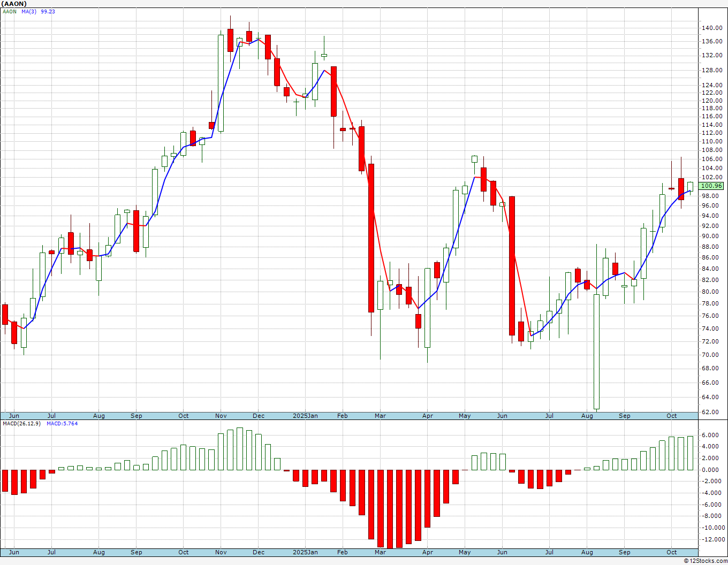Click the -8.000 MACD axis label
728x565 pixels.
[x=710, y=516]
